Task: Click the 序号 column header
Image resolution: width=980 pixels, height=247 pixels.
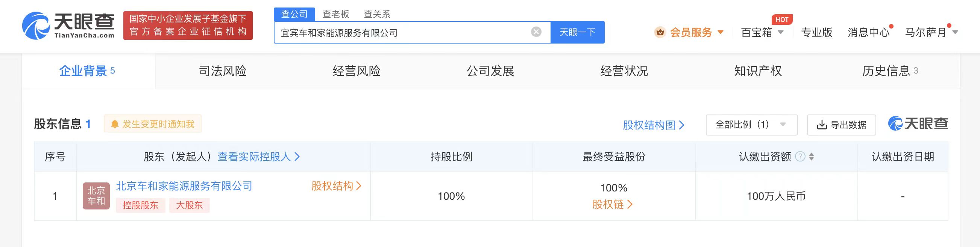Action: coord(55,157)
